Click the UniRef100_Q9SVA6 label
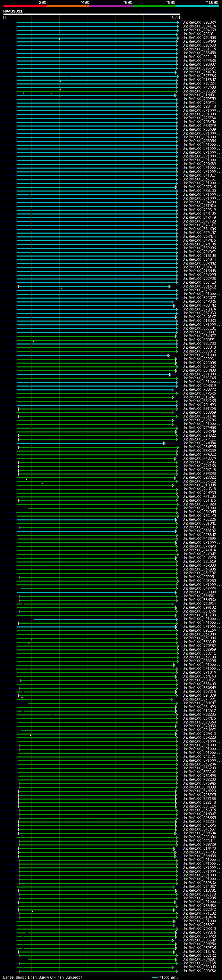This screenshot has width=222, height=980. tap(199, 462)
